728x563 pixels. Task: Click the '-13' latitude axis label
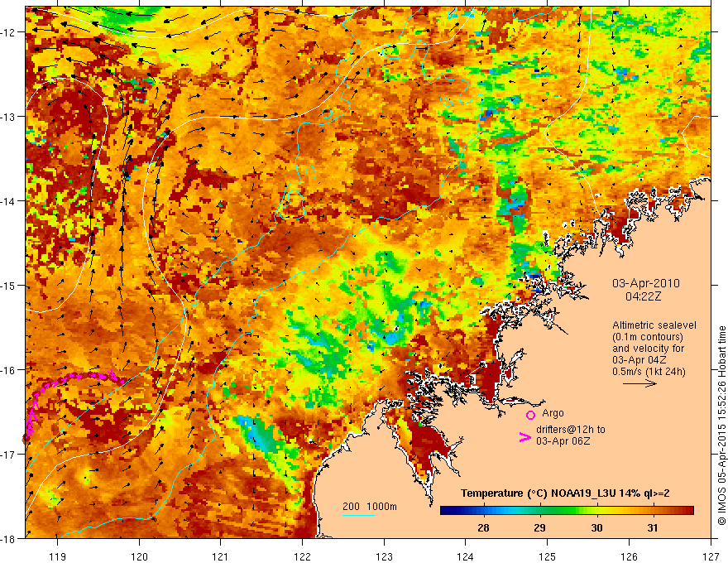(x=8, y=117)
